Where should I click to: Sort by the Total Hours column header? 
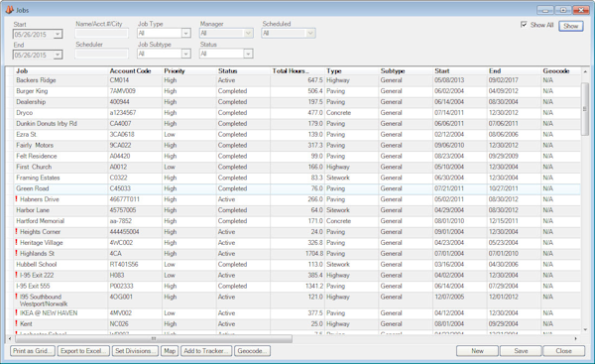click(x=297, y=70)
